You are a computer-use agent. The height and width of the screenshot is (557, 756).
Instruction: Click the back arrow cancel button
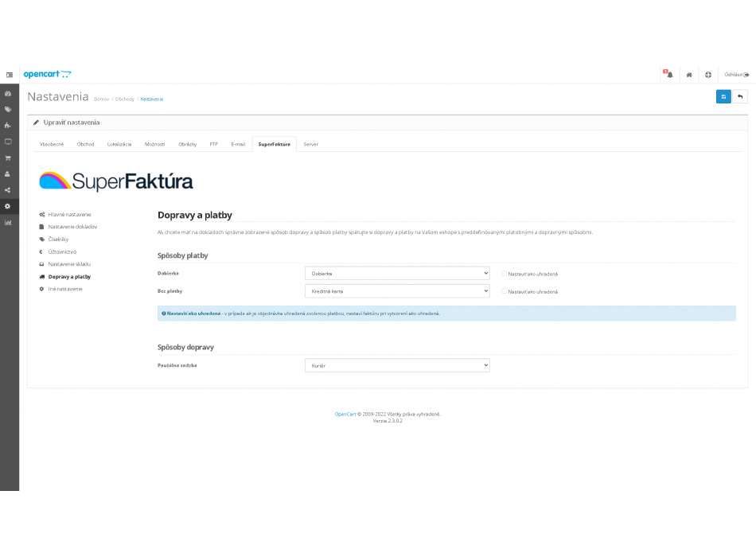(x=740, y=96)
